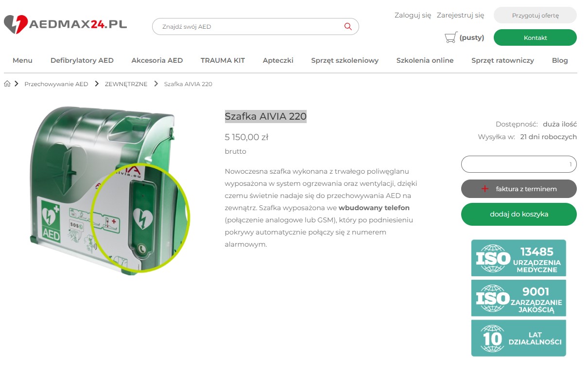
Task: Click the green Kontakt button
Action: tap(535, 37)
